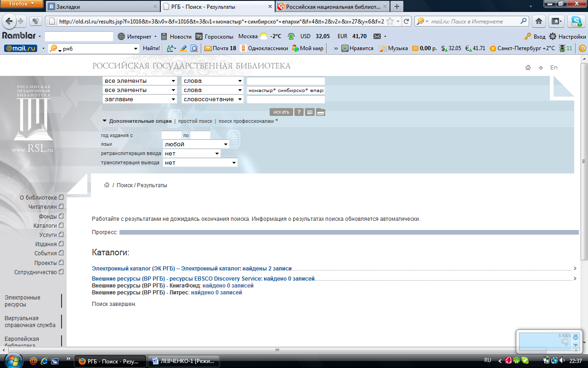Bookmark page with the star icon in address bar
Screen dimensions: 588x368
pos(390,21)
